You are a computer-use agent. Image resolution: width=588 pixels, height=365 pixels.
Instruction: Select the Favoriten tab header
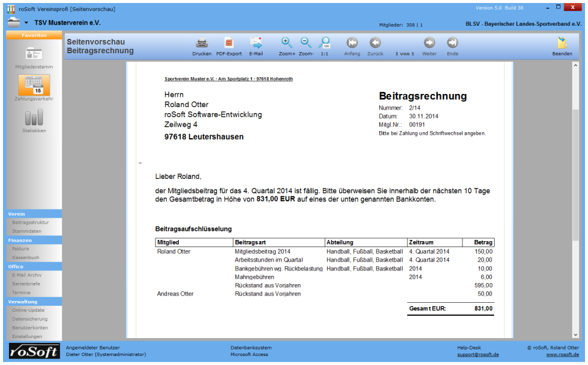[34, 35]
